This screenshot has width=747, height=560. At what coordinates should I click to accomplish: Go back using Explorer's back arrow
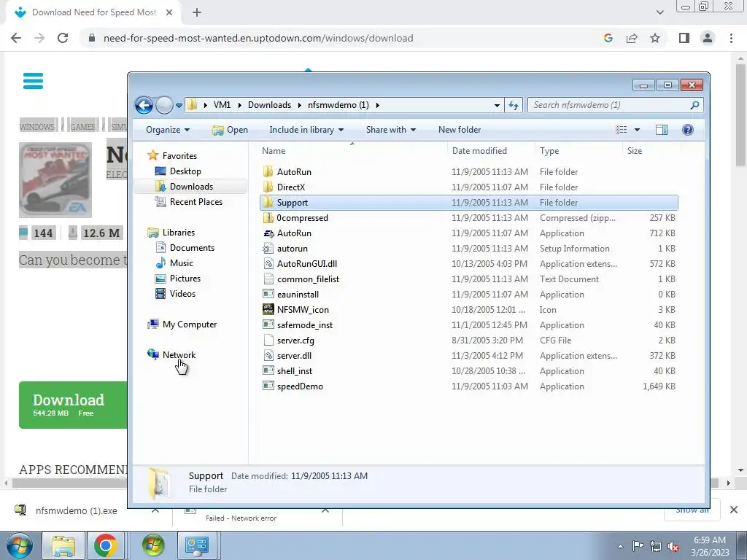144,105
